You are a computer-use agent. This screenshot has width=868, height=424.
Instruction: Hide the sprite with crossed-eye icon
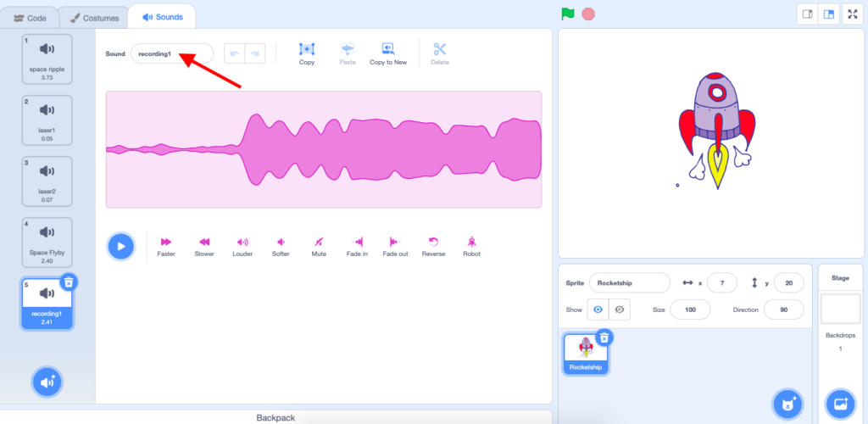(620, 310)
